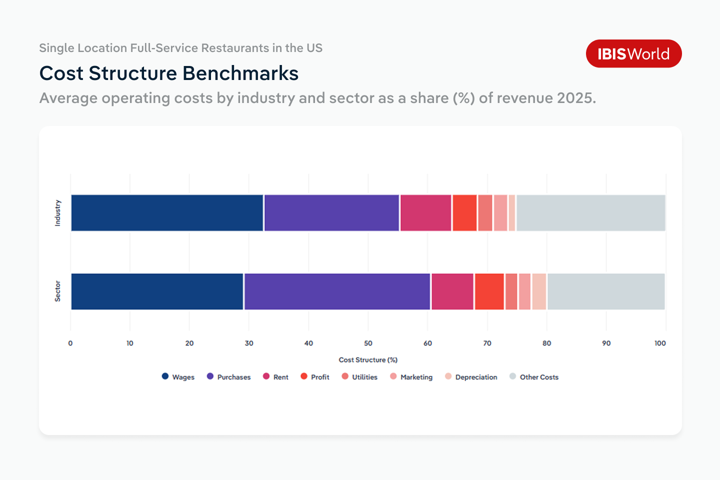Image resolution: width=720 pixels, height=480 pixels.
Task: Select the Sector Purchases bar segment
Action: point(337,291)
